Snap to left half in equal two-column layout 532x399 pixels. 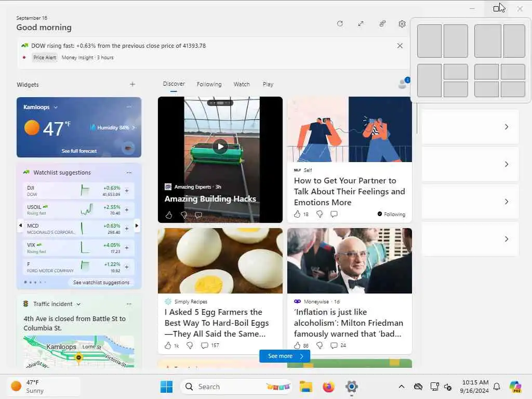[x=429, y=41]
